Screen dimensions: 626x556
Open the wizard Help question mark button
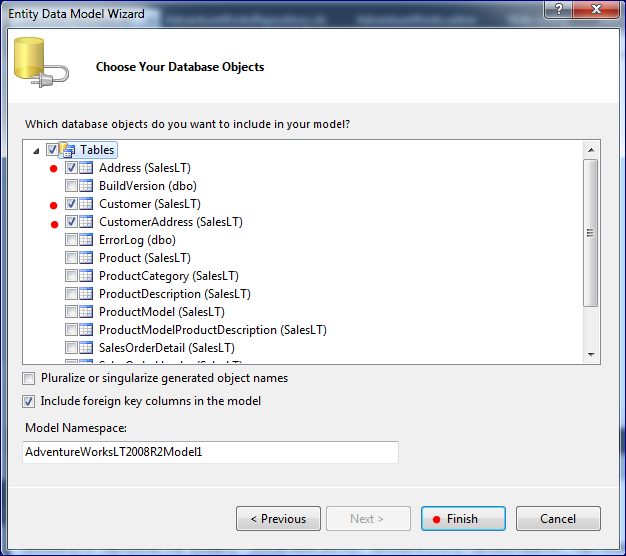coord(559,9)
